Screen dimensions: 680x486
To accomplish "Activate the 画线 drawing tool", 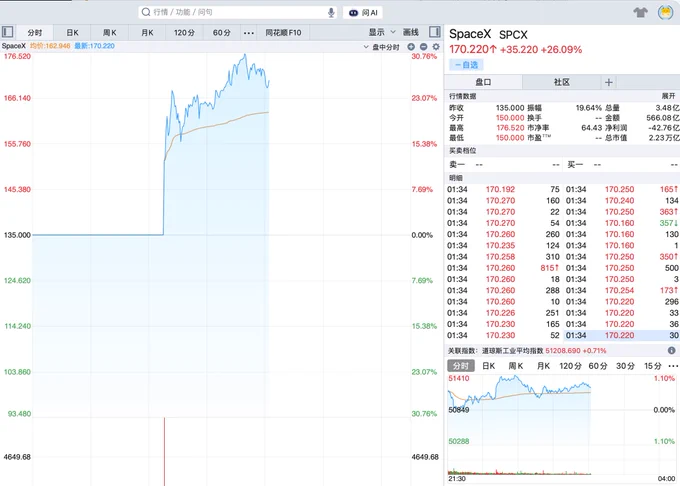I will 411,32.
